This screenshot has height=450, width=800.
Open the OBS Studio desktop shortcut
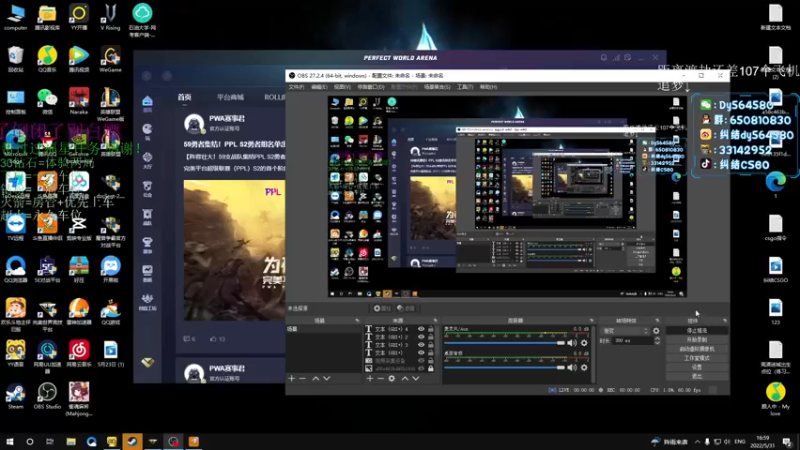[x=47, y=396]
